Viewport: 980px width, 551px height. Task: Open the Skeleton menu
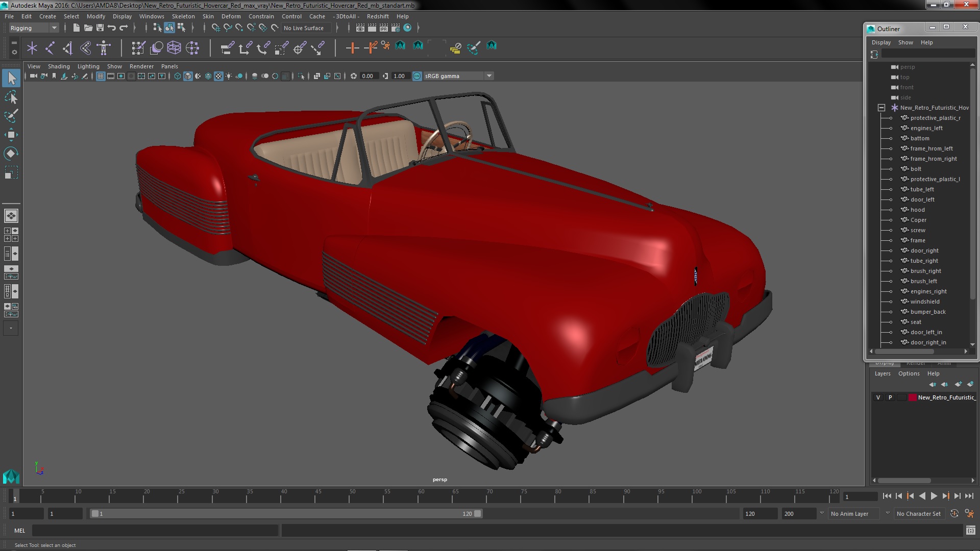[183, 16]
